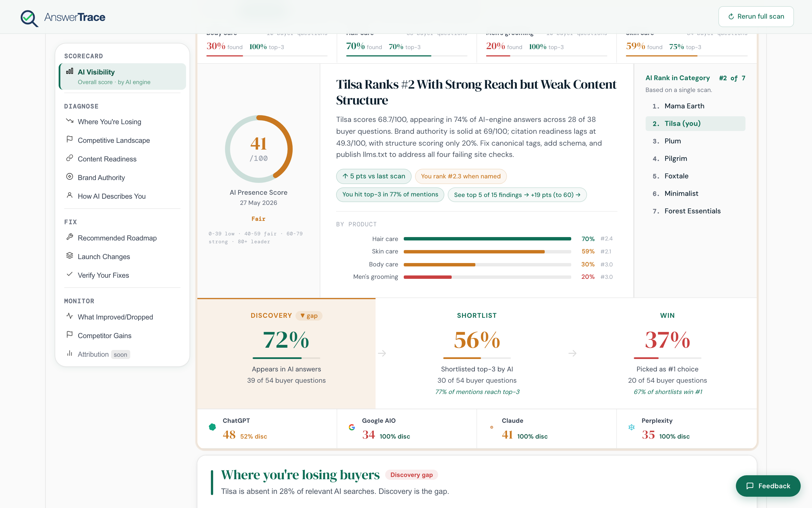Viewport: 812px width, 508px height.
Task: Click the gap tag beside DISCOVERY
Action: coord(309,316)
